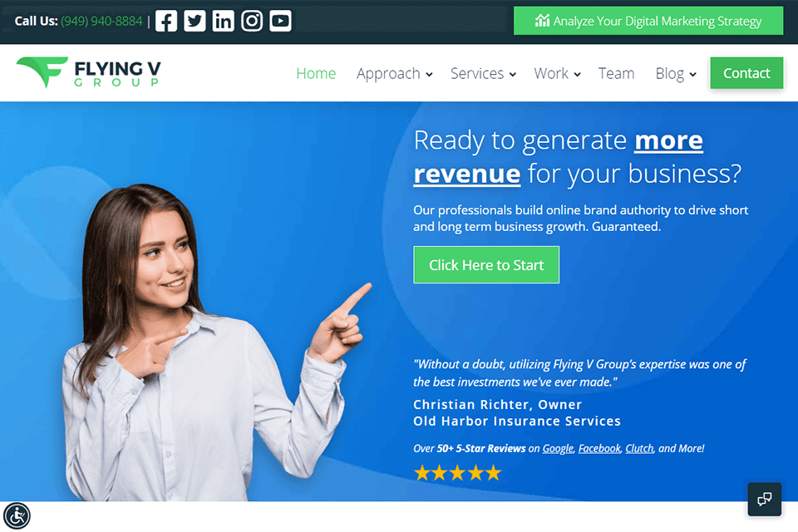The width and height of the screenshot is (798, 532).
Task: Click the Flying V Group logo
Action: tap(89, 72)
